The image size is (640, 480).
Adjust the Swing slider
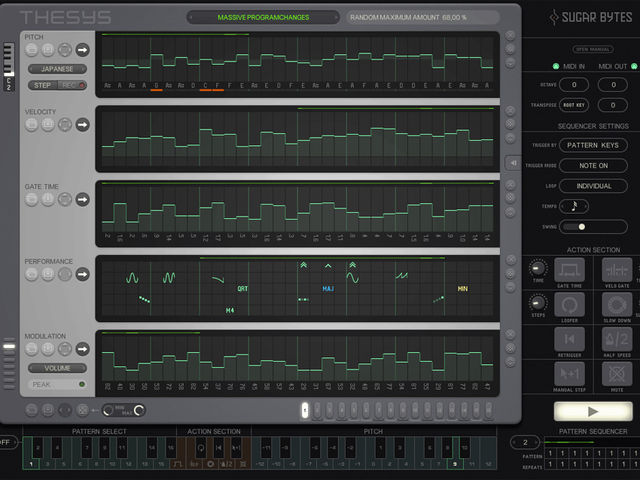click(x=593, y=227)
